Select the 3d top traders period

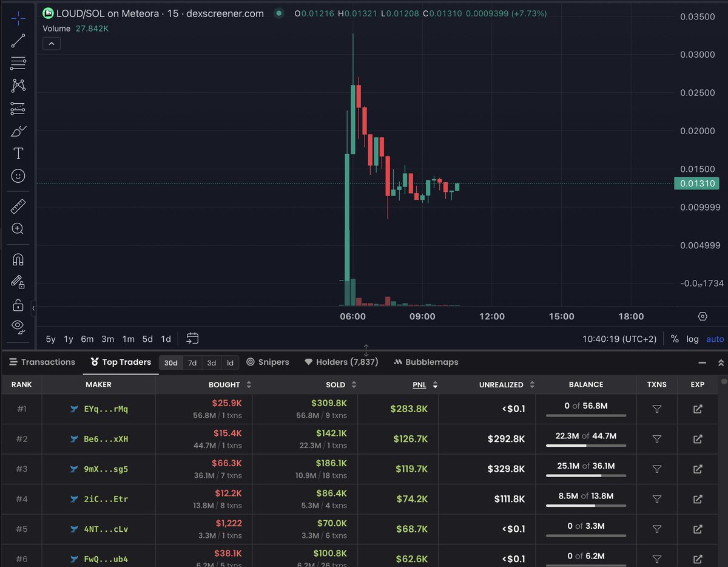click(x=211, y=362)
